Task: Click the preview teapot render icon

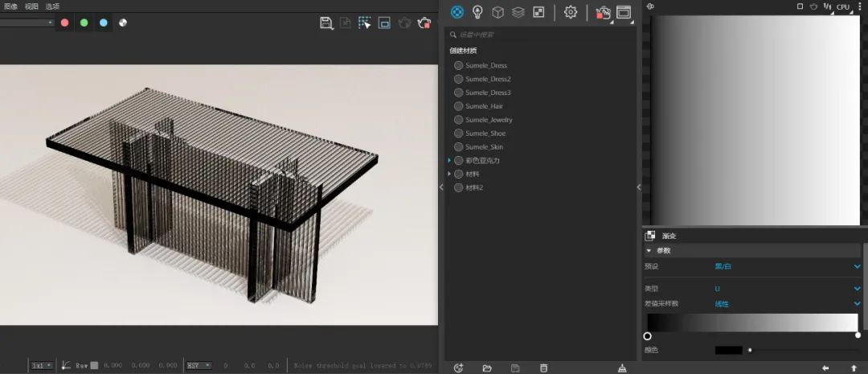Action: (x=813, y=6)
